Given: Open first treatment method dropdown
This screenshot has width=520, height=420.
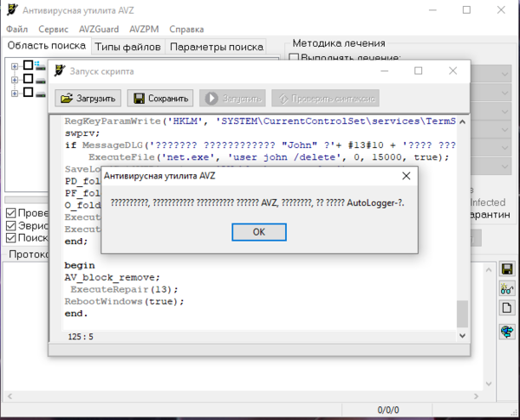Looking at the screenshot, I should point(505,74).
